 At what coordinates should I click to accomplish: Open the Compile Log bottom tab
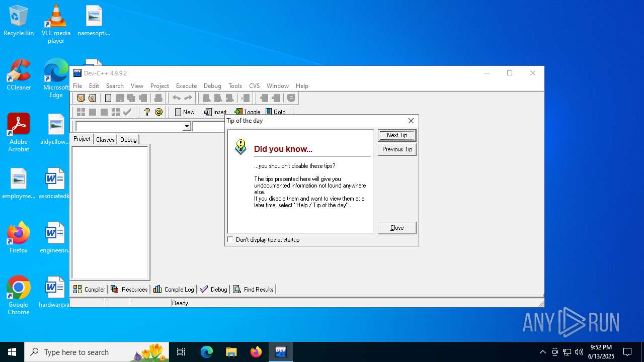pyautogui.click(x=174, y=289)
